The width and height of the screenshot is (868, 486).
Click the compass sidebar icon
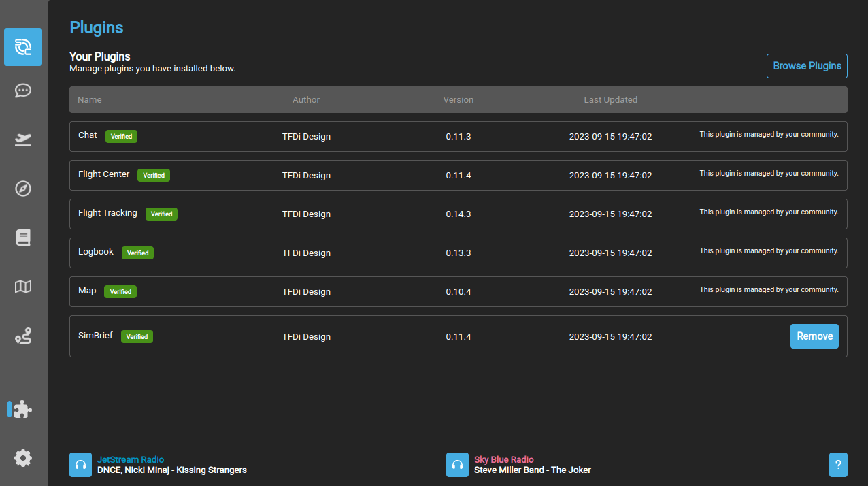(x=23, y=189)
